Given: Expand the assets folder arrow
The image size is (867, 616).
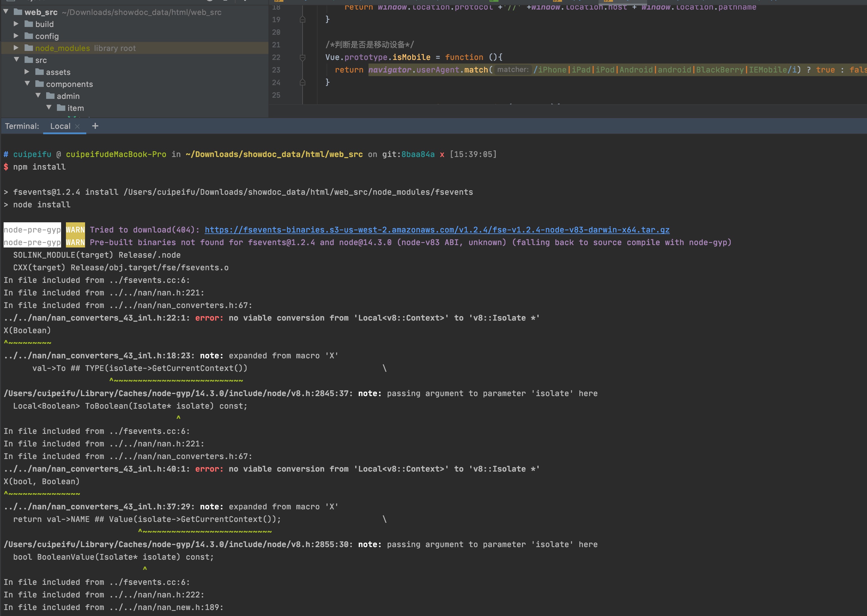Looking at the screenshot, I should (x=27, y=72).
